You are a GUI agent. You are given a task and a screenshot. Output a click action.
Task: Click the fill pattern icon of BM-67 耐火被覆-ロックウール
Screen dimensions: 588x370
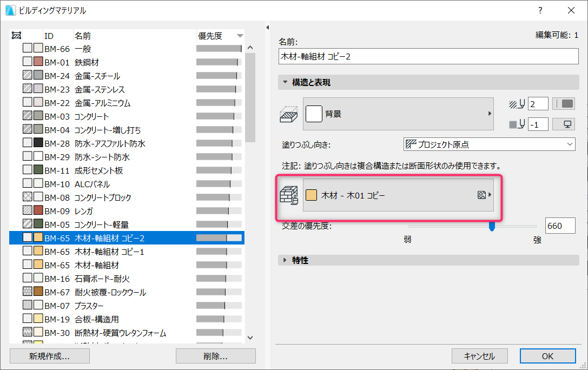pyautogui.click(x=28, y=291)
